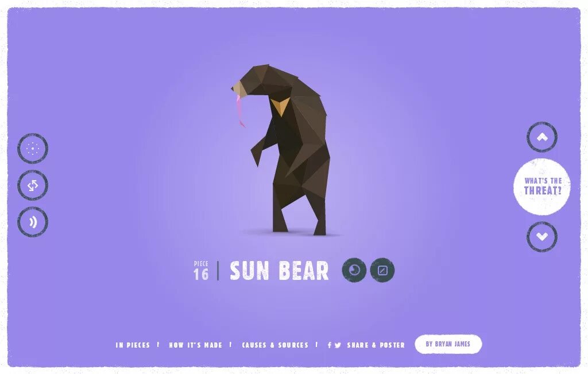Open the Share & Poster link

(376, 345)
